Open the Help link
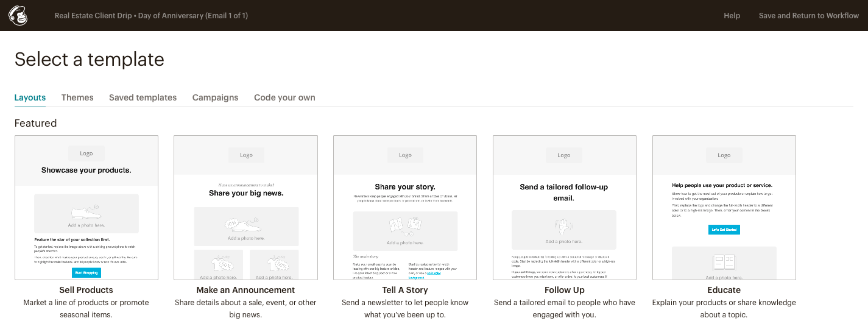This screenshot has height=335, width=868. tap(732, 16)
